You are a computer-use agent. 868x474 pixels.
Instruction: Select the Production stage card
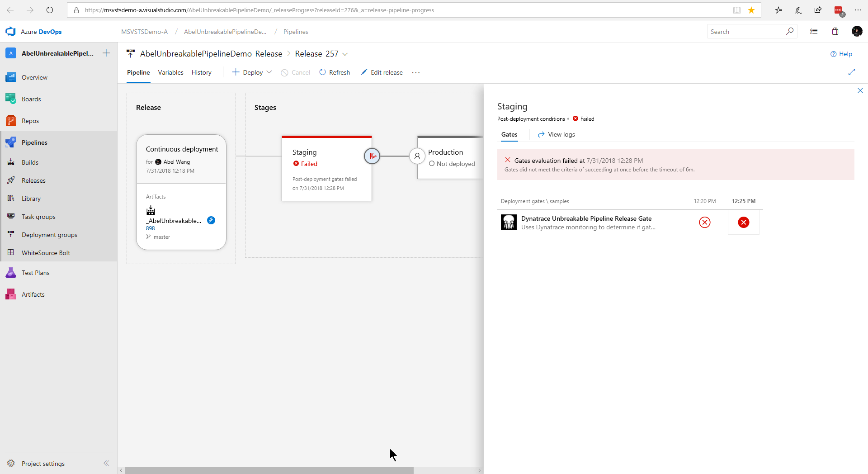450,157
